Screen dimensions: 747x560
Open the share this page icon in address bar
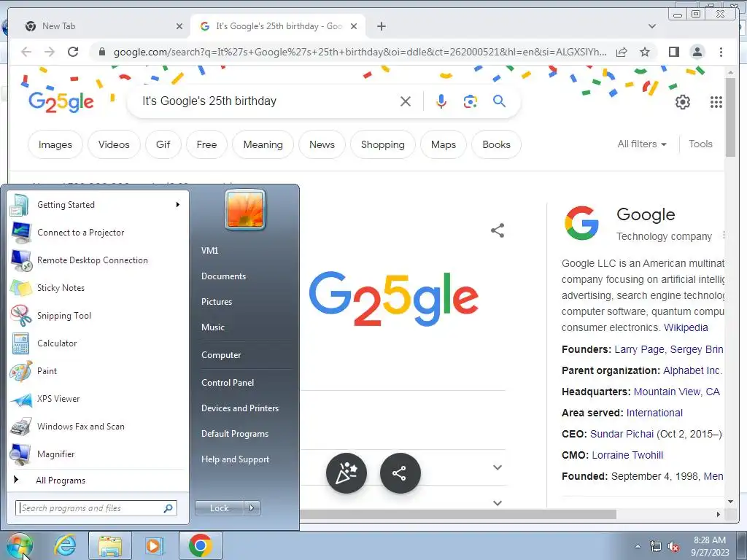pos(622,52)
